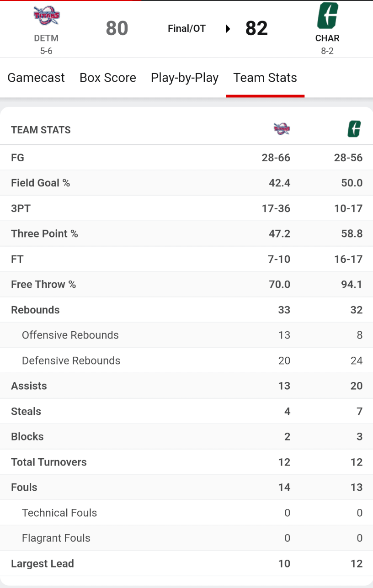Click the Detroit Mercy Titans logo in header
Viewport: 373px width, 588px height.
46,17
